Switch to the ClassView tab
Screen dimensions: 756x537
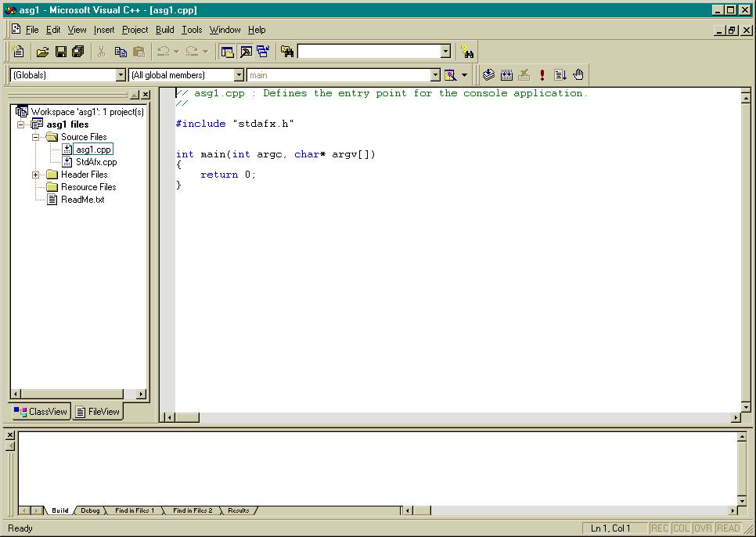click(x=41, y=412)
